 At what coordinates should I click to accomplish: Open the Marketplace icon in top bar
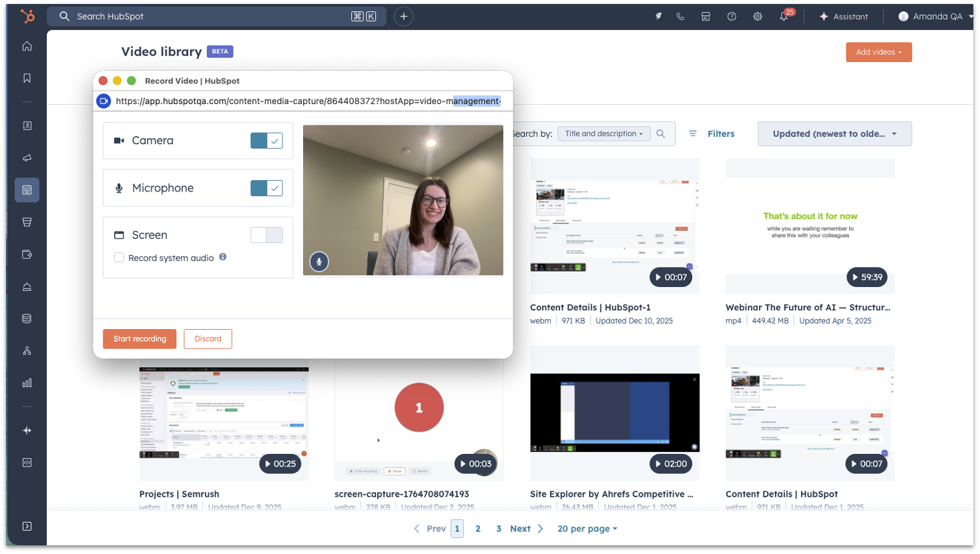pos(706,17)
